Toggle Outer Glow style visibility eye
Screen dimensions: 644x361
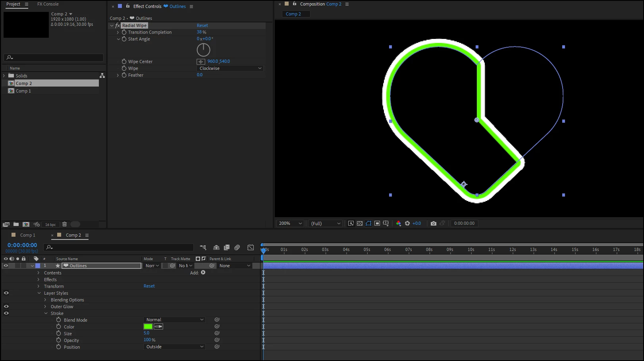coord(6,307)
